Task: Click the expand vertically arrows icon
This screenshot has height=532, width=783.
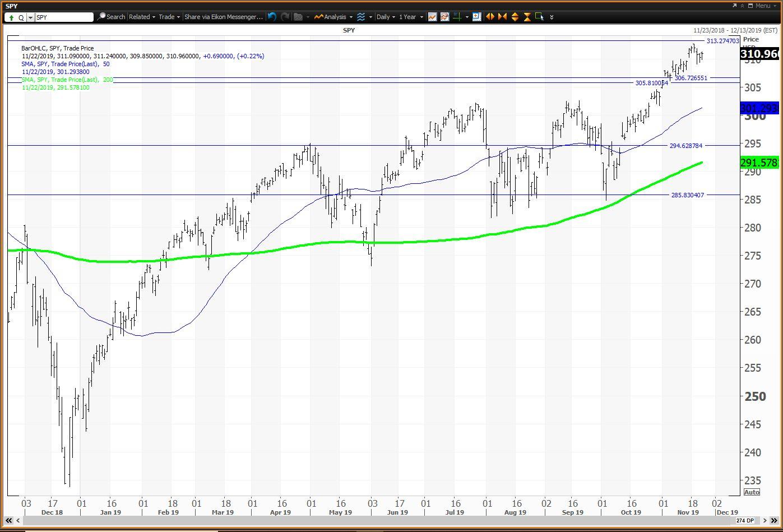Action: click(515, 17)
